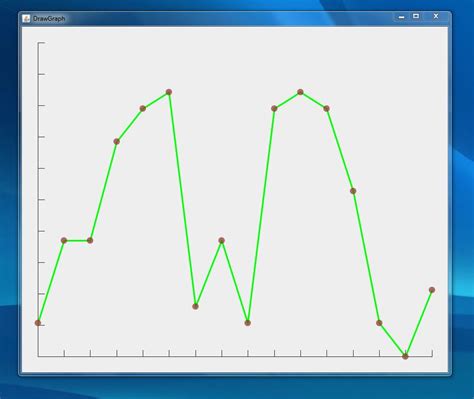Click the Java icon in DrawGraph title bar
This screenshot has width=474, height=399.
coord(26,19)
